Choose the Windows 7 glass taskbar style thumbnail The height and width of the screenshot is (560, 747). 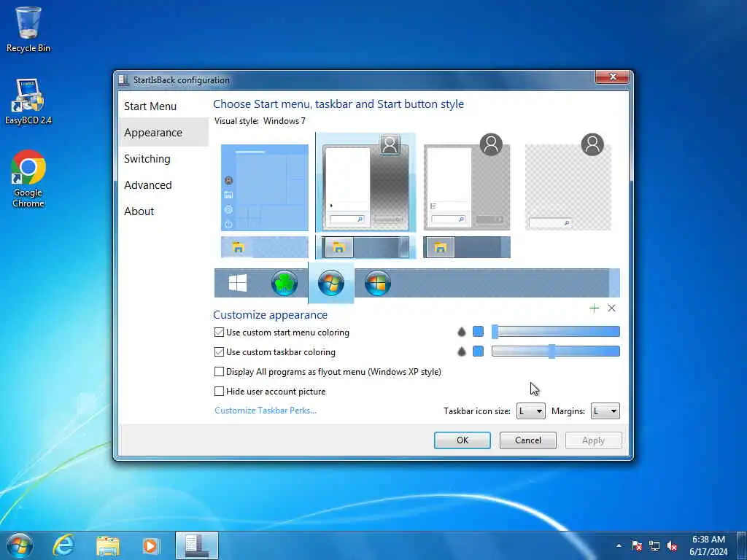pyautogui.click(x=365, y=247)
